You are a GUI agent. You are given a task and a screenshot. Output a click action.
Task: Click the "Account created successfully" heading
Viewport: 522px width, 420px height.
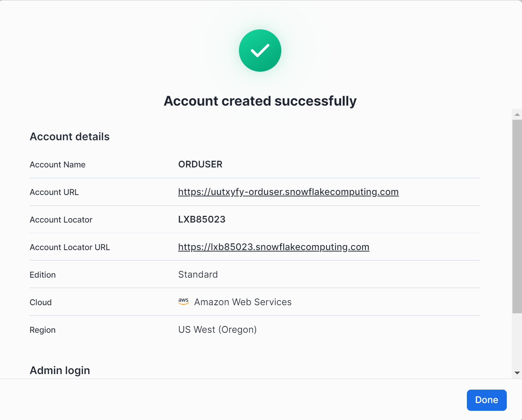coord(260,101)
